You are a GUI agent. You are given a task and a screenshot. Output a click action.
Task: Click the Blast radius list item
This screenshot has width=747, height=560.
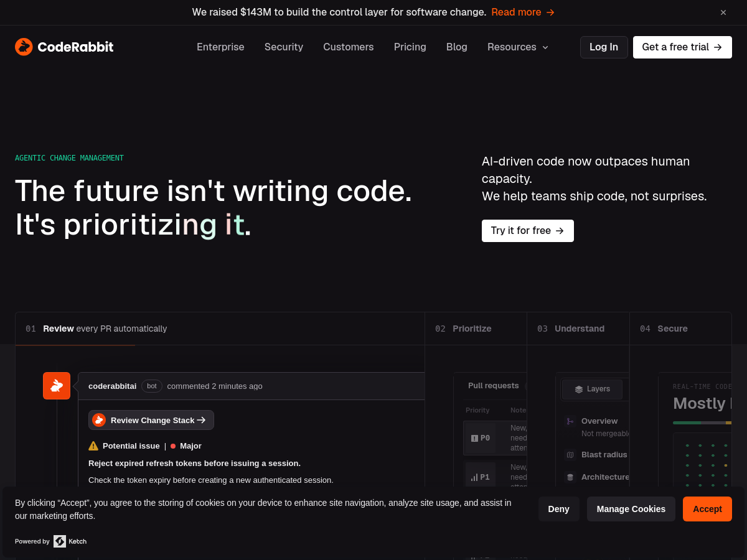596,455
